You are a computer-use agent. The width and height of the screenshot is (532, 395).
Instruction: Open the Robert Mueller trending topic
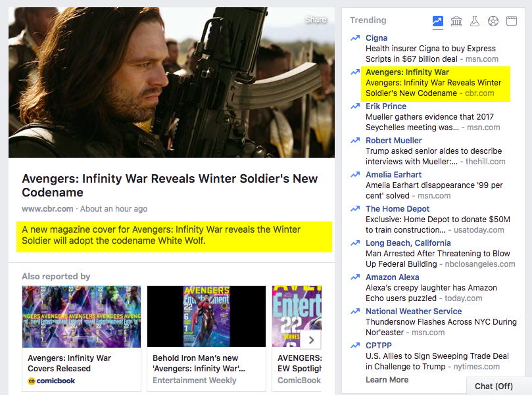pos(394,141)
